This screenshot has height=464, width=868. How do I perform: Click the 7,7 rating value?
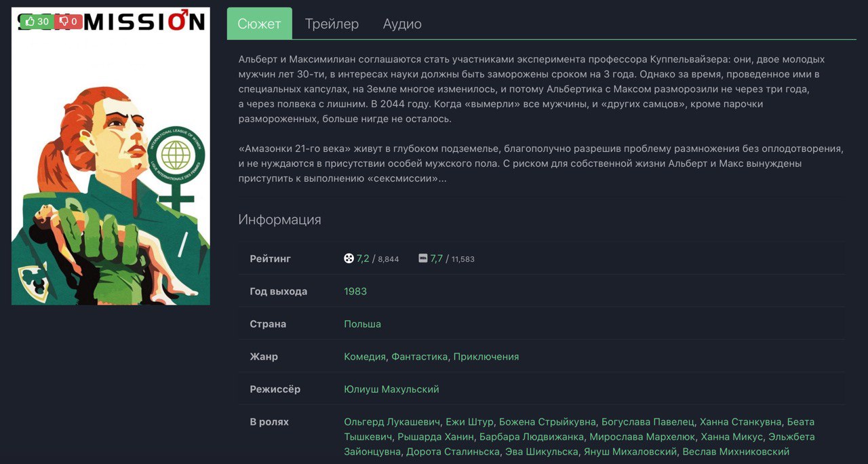point(436,258)
